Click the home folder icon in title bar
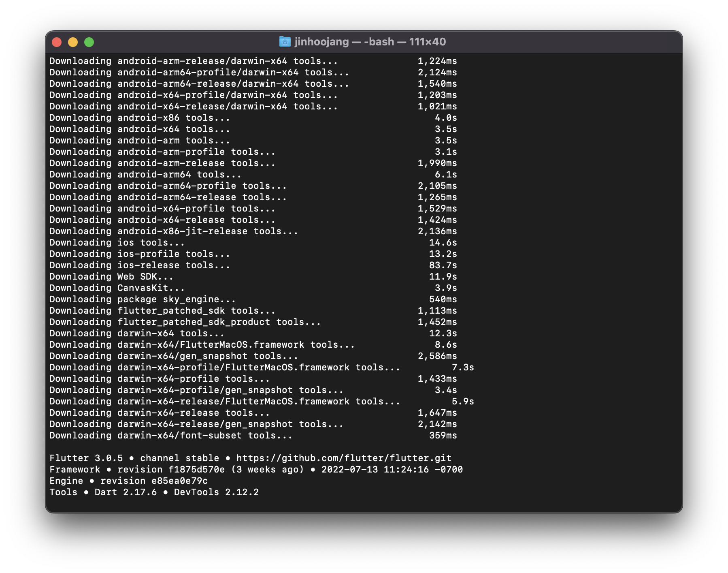This screenshot has height=573, width=728. pos(285,42)
